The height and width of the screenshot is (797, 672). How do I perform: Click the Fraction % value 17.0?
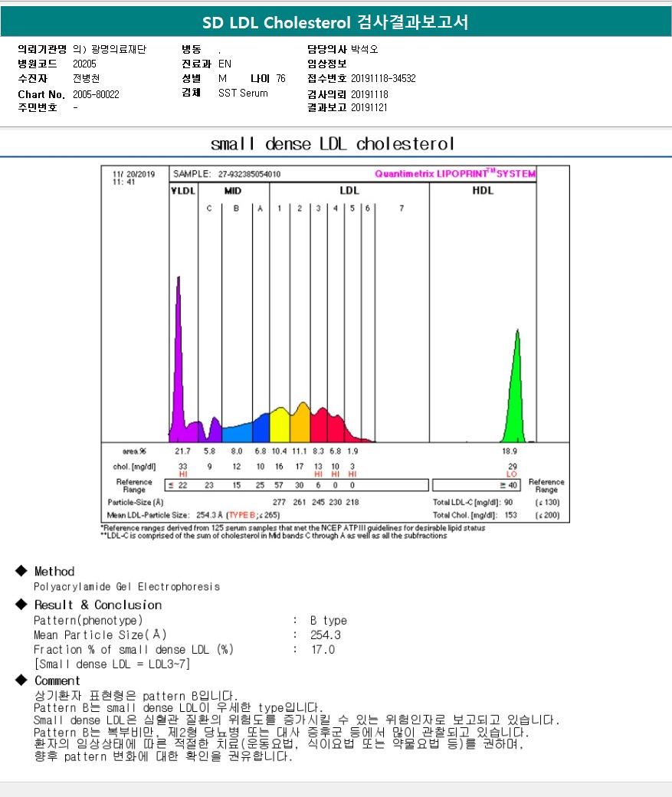pyautogui.click(x=323, y=650)
